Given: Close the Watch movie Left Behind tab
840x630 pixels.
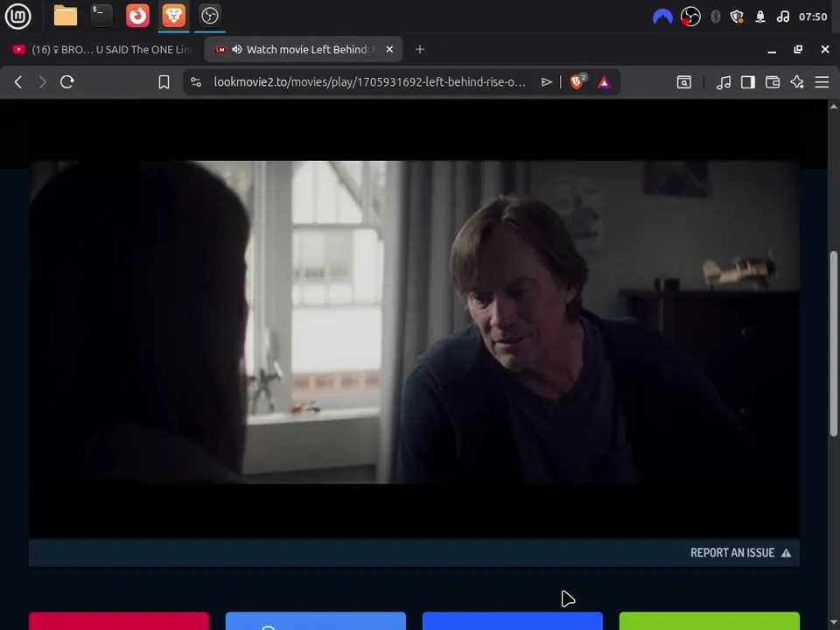Looking at the screenshot, I should click(389, 49).
